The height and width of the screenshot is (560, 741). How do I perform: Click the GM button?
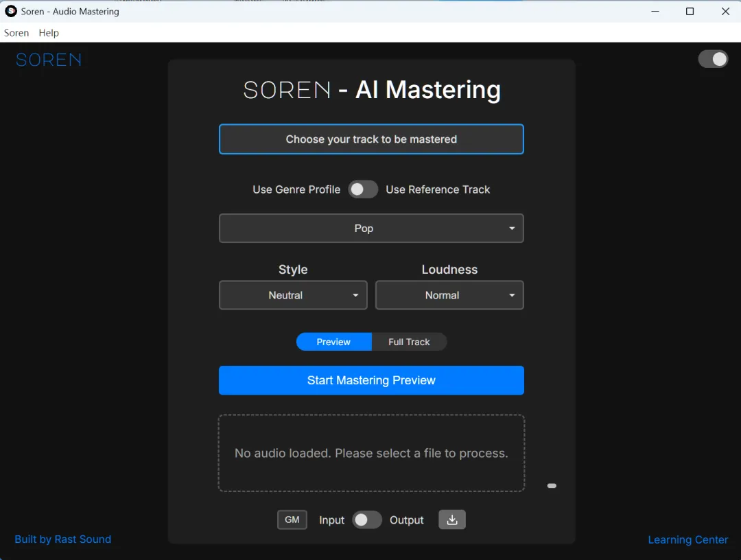pyautogui.click(x=292, y=520)
